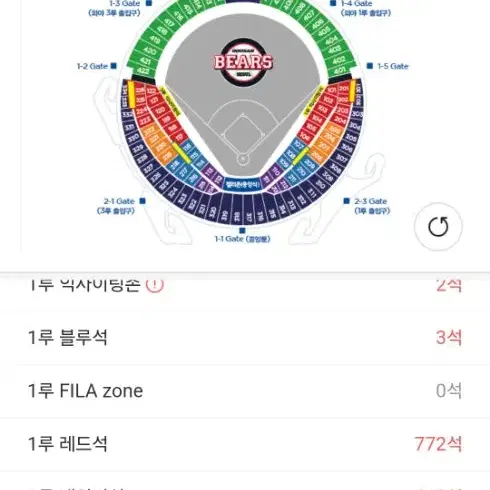
Task: Tap the 2-3 Gate square marker
Action: click(x=347, y=201)
